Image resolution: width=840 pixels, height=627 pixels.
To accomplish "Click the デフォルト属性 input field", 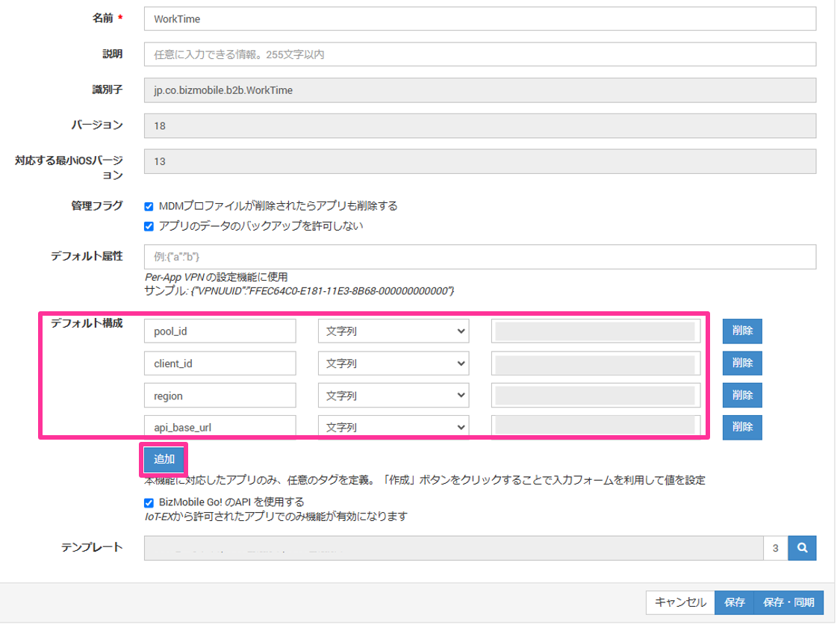I will coord(479,257).
